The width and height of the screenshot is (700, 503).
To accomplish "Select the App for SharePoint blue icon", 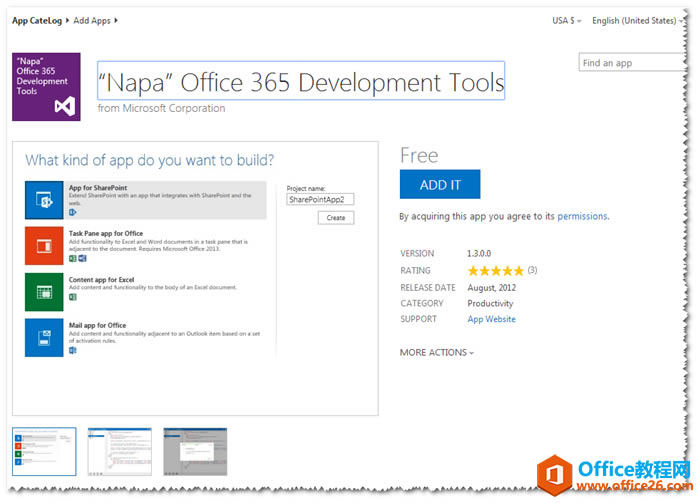I will click(x=44, y=200).
